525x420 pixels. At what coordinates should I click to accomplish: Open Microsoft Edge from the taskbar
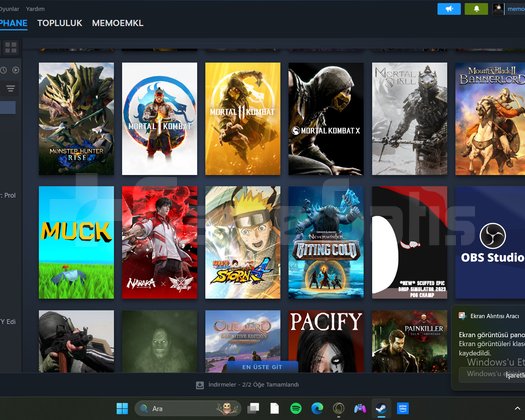click(317, 408)
